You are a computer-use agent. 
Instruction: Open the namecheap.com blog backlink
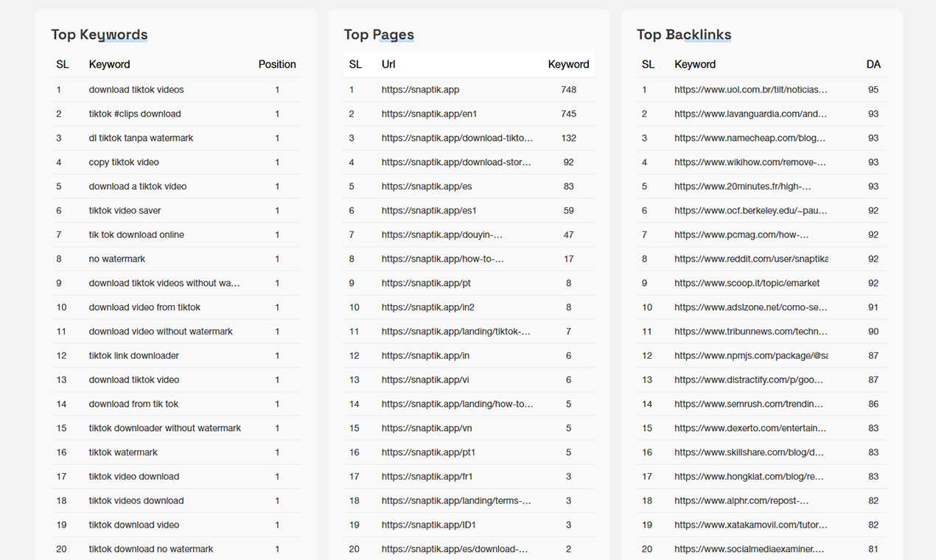coord(750,139)
